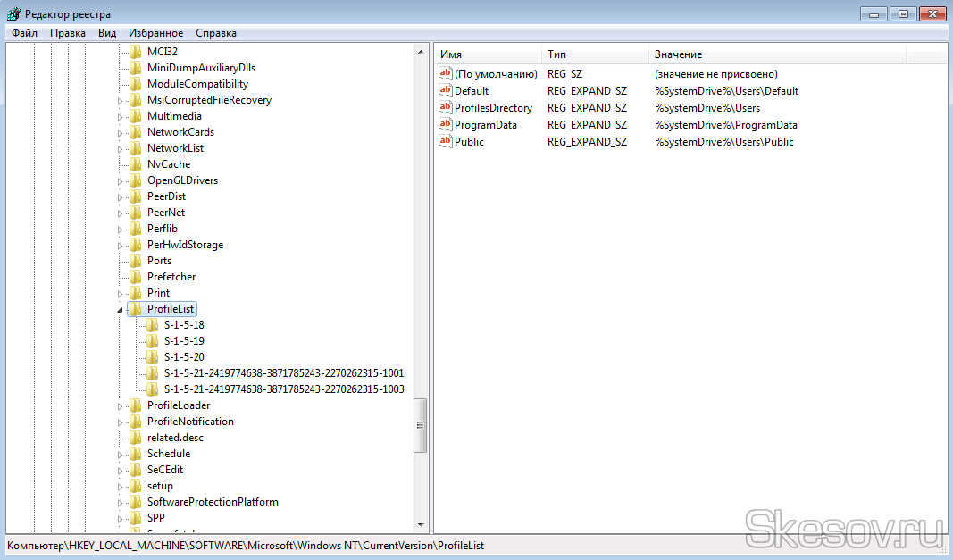953x560 pixels.
Task: Collapse the ProfileList tree node
Action: [121, 309]
